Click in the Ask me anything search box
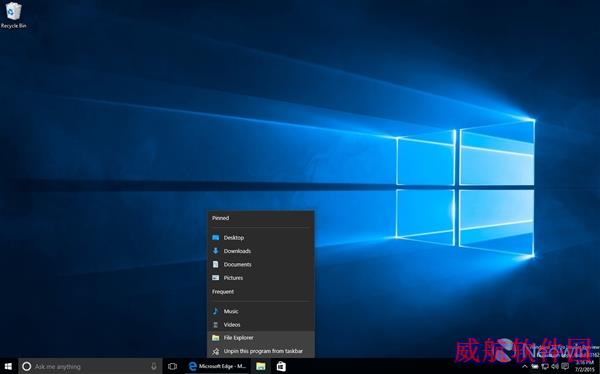600x374 pixels. [x=90, y=366]
